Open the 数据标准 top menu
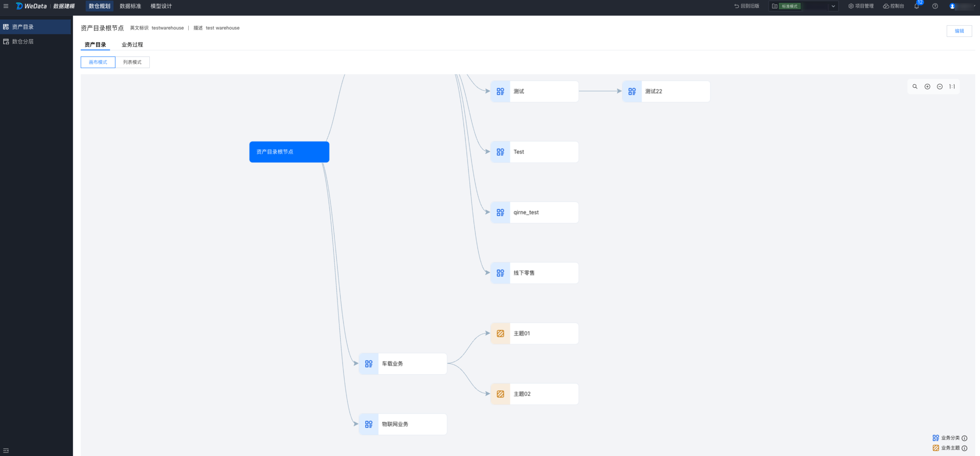The image size is (980, 456). coord(130,6)
